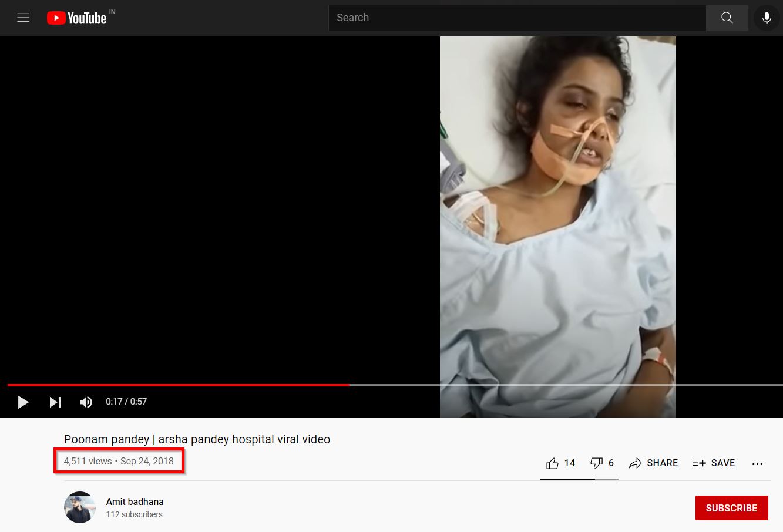Viewport: 783px width, 532px height.
Task: Open Amit badhana channel name link
Action: coord(135,501)
